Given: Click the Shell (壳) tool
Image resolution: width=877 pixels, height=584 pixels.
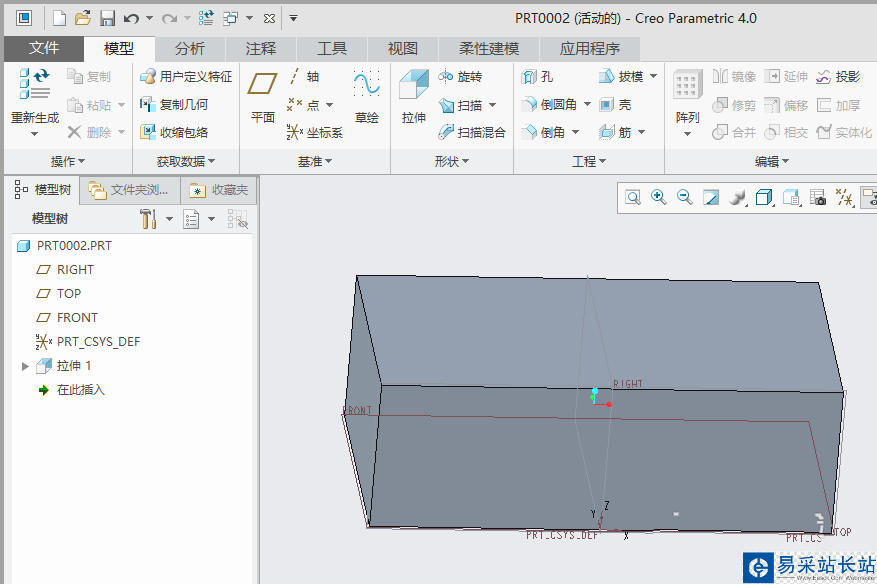Looking at the screenshot, I should 615,105.
